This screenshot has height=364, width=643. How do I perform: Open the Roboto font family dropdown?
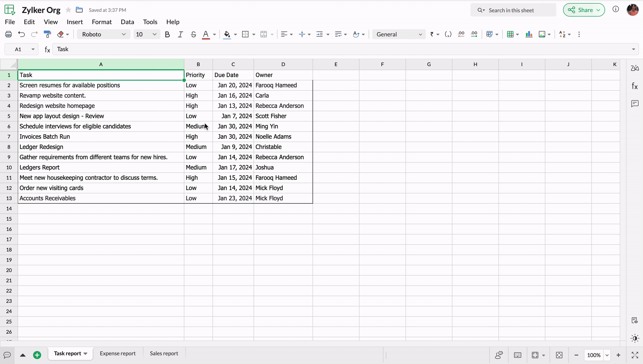pyautogui.click(x=103, y=34)
